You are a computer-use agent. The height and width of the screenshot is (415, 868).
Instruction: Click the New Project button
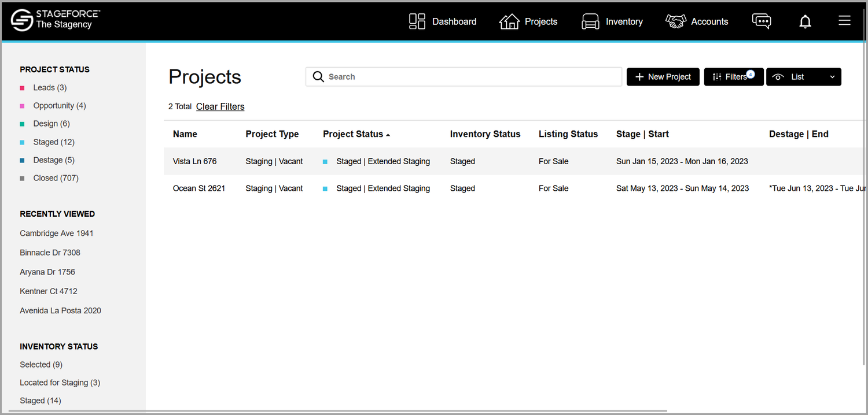coord(663,76)
